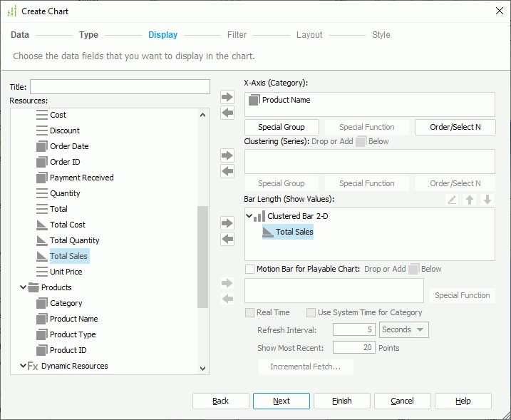Select the Display step
Image resolution: width=511 pixels, height=420 pixels.
click(x=163, y=35)
